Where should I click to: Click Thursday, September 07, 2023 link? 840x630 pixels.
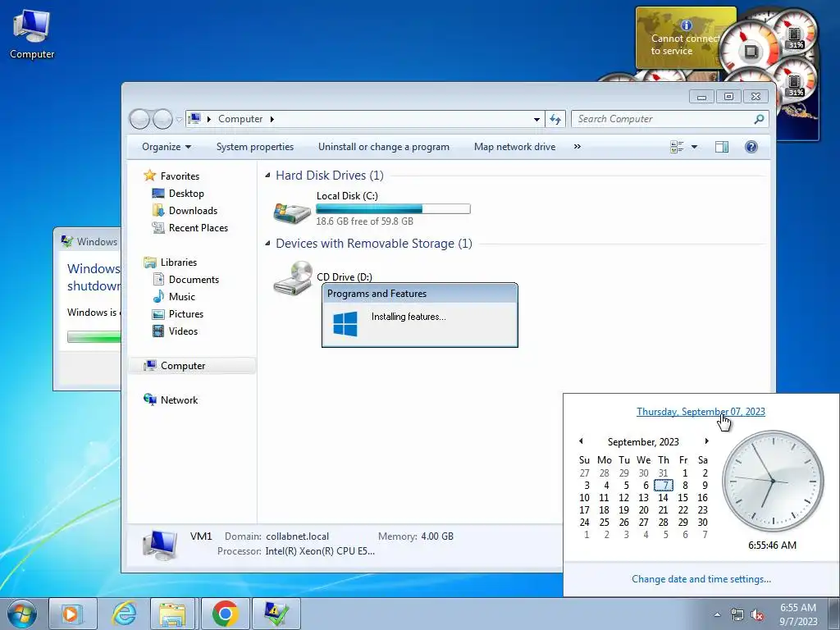pos(701,412)
